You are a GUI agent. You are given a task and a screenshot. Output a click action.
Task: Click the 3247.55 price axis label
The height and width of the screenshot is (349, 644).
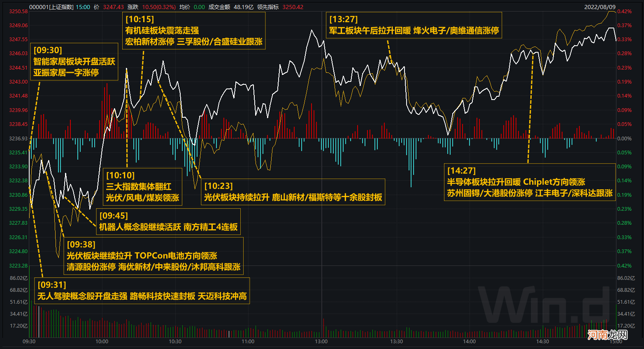[x=19, y=40]
